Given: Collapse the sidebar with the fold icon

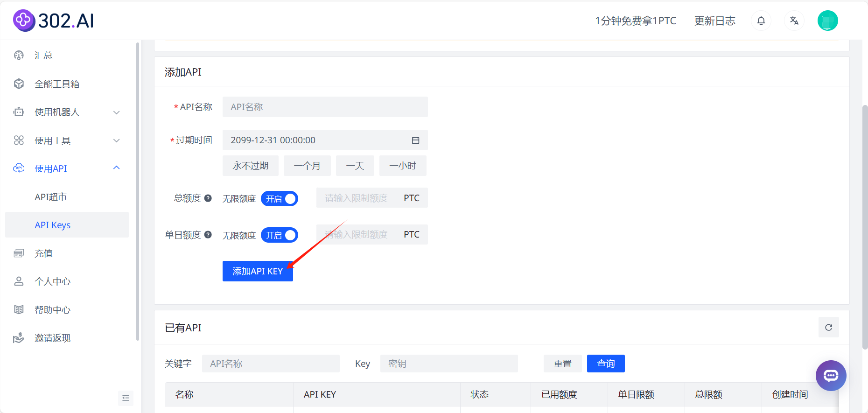Looking at the screenshot, I should pyautogui.click(x=126, y=398).
